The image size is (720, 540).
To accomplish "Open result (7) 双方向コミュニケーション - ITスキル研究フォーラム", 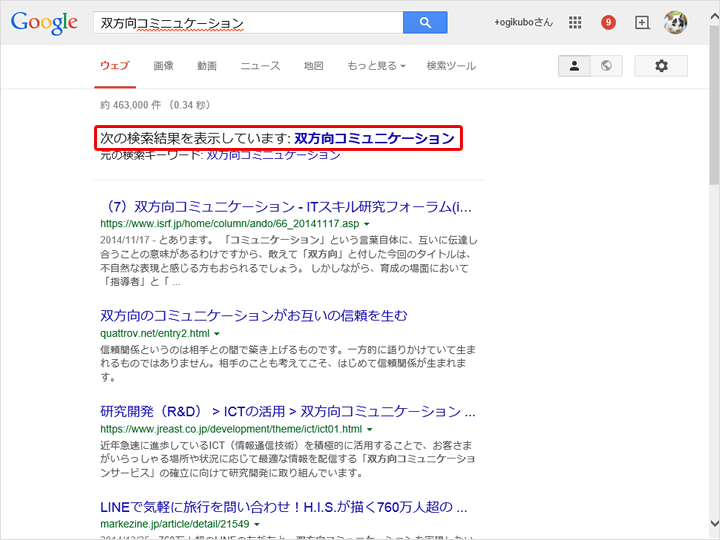I will click(x=286, y=207).
